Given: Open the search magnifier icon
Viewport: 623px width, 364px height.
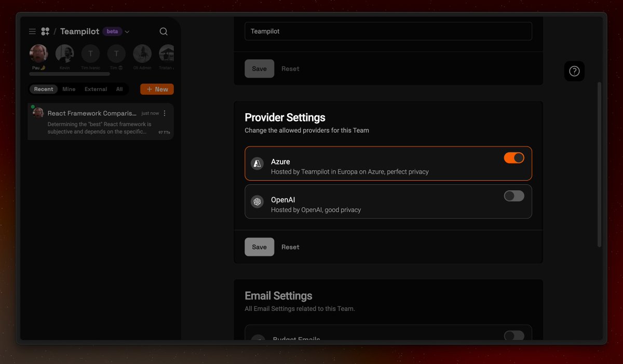Looking at the screenshot, I should 164,32.
